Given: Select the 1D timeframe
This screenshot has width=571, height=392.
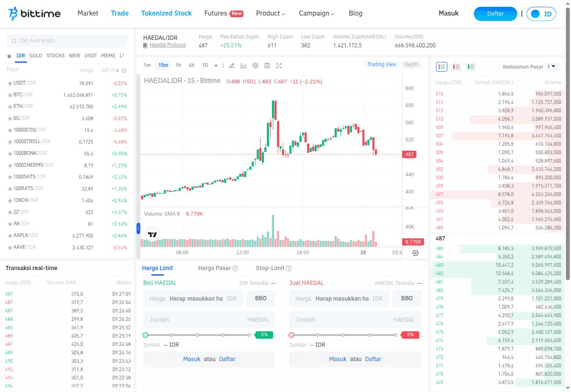Looking at the screenshot, I should click(x=205, y=65).
